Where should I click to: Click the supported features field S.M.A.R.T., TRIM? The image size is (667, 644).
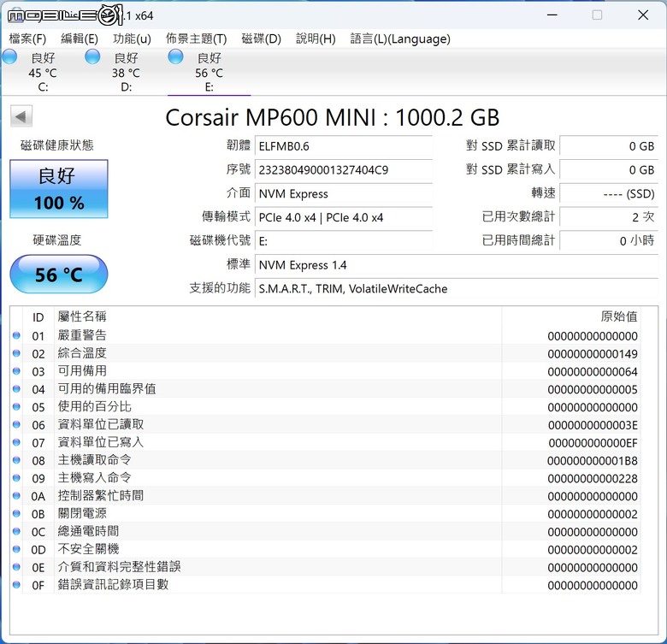[457, 289]
